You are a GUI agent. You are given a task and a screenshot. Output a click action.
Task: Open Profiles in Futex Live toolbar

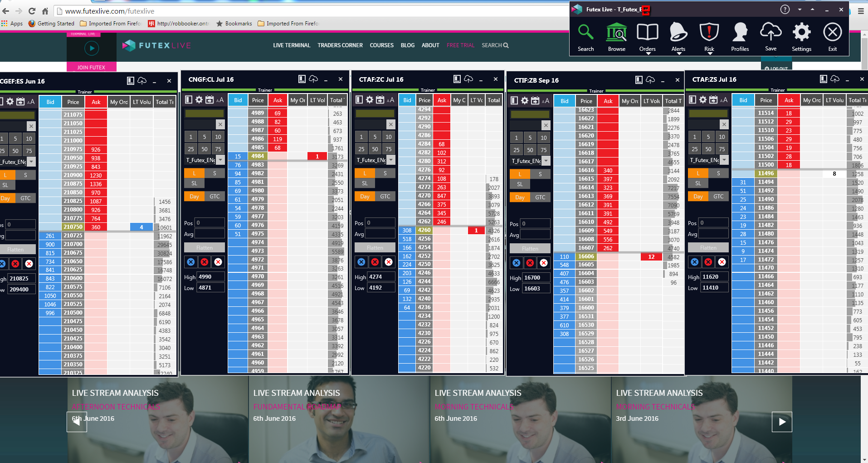740,37
